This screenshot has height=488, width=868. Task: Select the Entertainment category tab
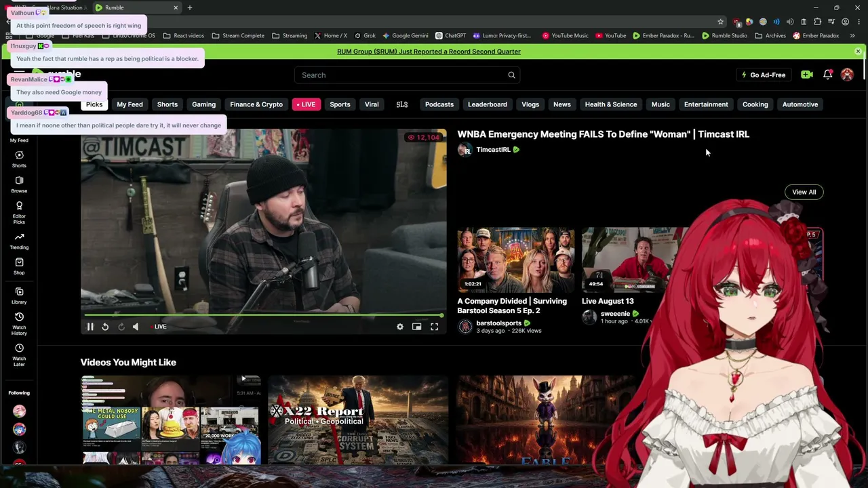[706, 104]
